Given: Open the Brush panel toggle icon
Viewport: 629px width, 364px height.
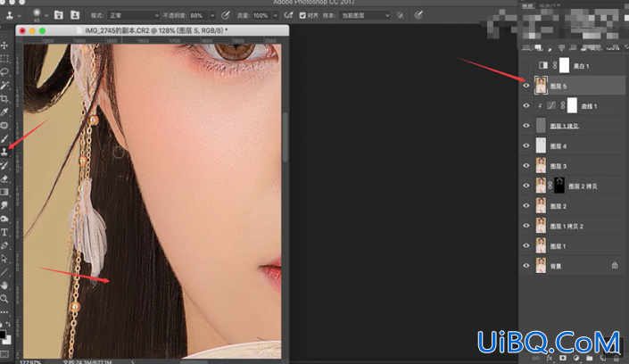Looking at the screenshot, I should pyautogui.click(x=59, y=15).
